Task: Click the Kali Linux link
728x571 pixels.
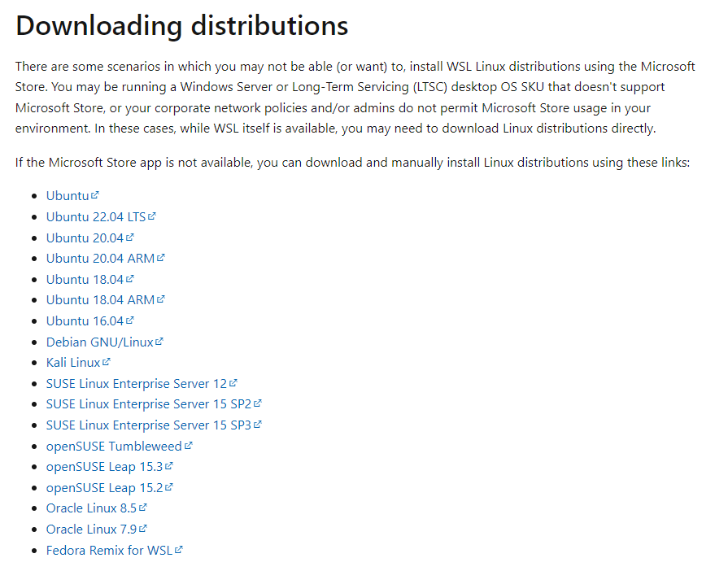Action: 78,363
